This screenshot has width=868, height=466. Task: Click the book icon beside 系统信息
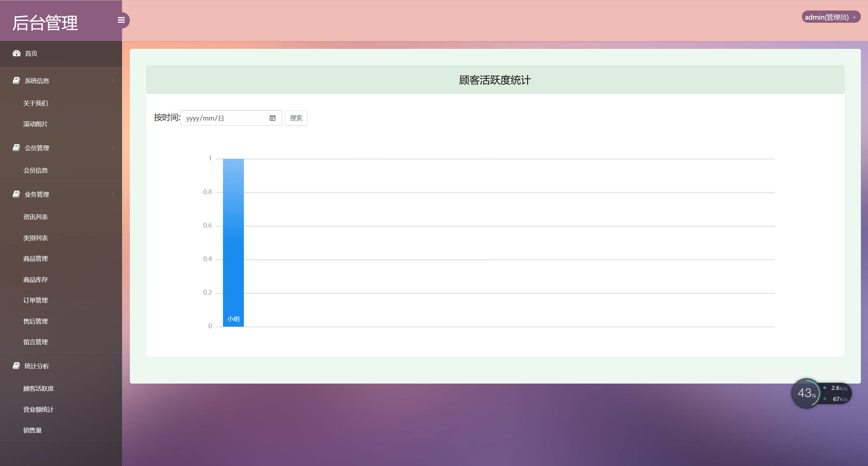click(x=16, y=80)
